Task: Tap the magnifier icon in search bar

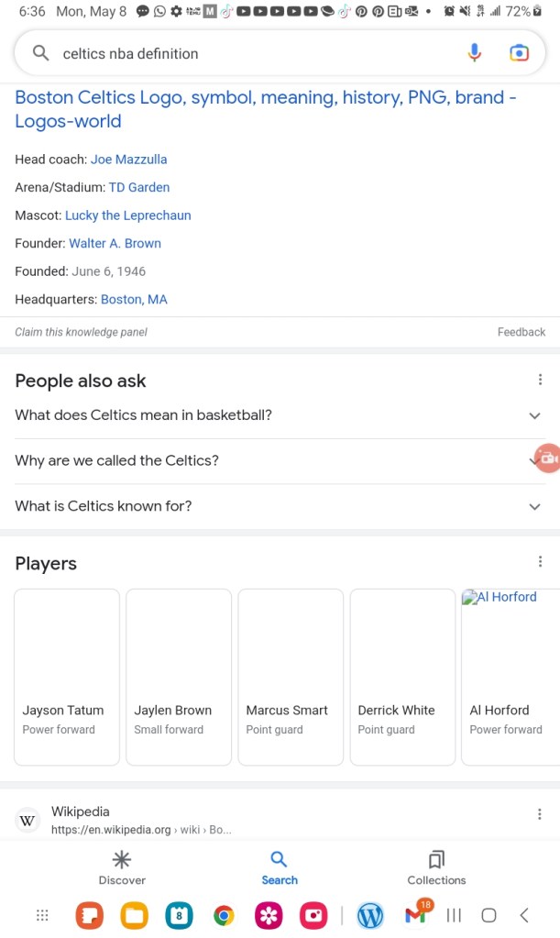Action: (x=40, y=53)
